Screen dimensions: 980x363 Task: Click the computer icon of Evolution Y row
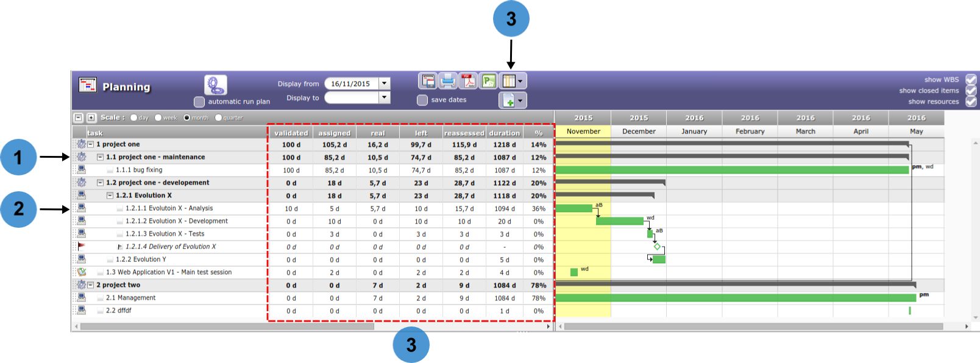81,259
